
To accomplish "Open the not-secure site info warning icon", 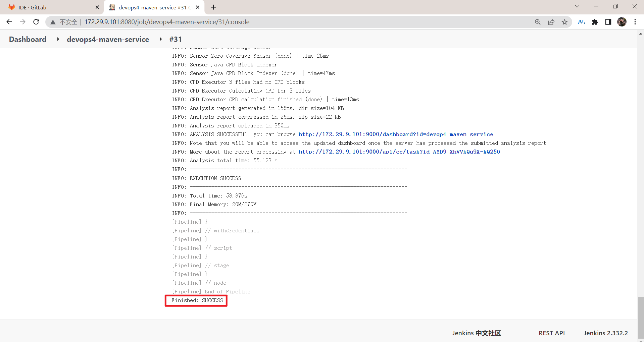I will (x=53, y=22).
